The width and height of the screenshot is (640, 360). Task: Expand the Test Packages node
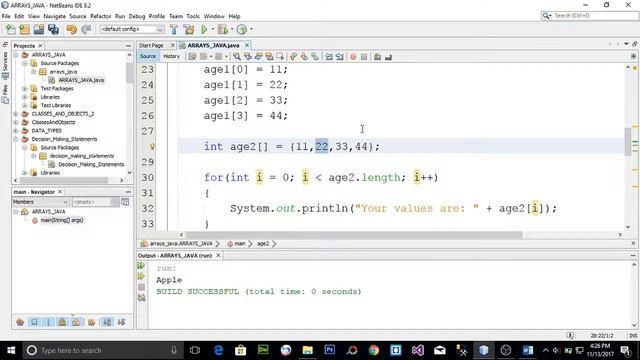[x=25, y=89]
